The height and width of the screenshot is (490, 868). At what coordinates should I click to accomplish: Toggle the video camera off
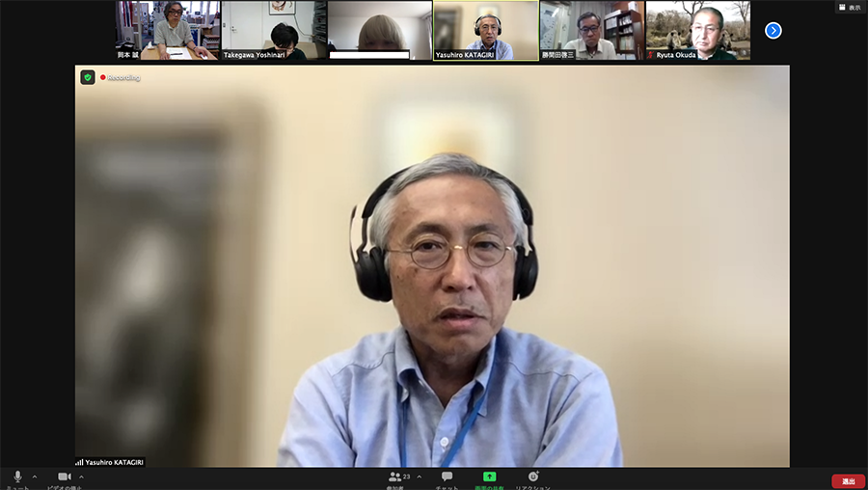(x=65, y=476)
